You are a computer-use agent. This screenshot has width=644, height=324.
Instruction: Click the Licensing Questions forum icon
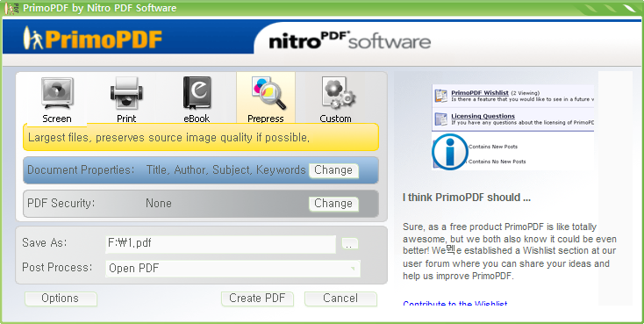click(x=441, y=119)
